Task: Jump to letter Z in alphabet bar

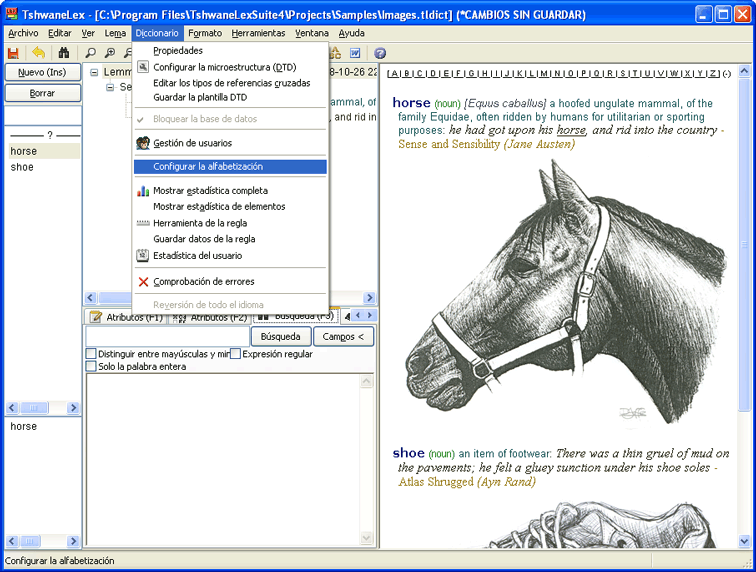Action: 713,73
